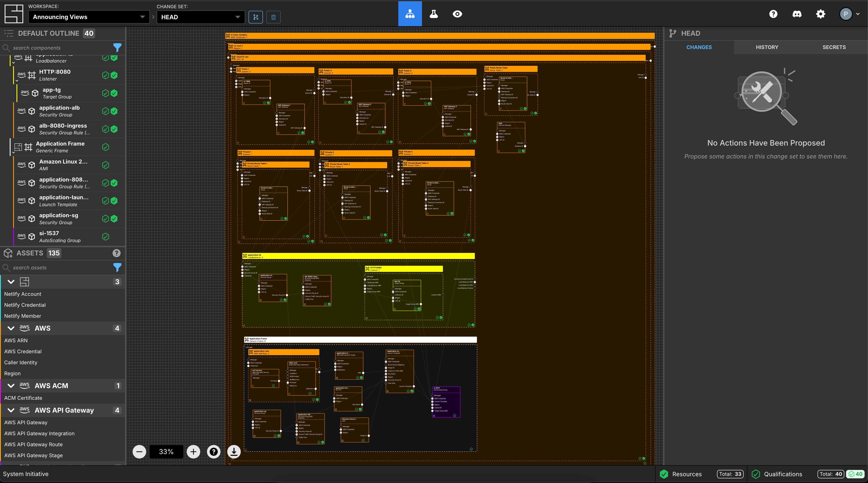
Task: Click the Assets help question mark icon
Action: pos(117,253)
